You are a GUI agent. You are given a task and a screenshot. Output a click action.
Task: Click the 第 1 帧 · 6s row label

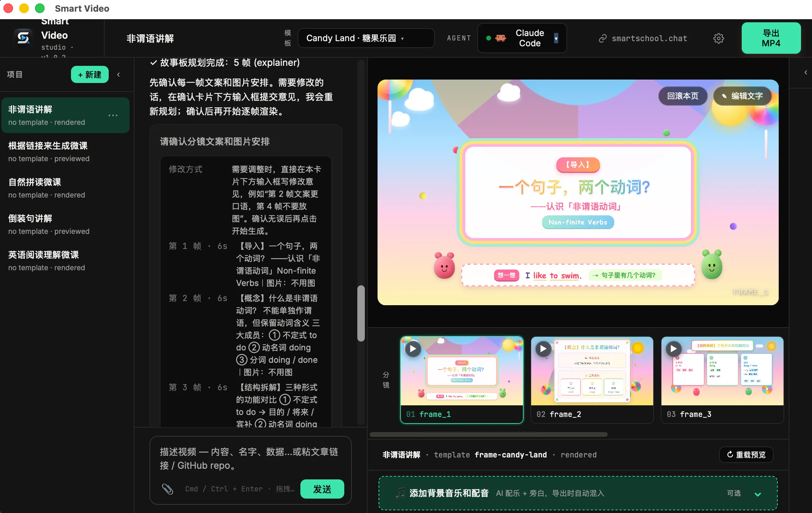click(198, 246)
